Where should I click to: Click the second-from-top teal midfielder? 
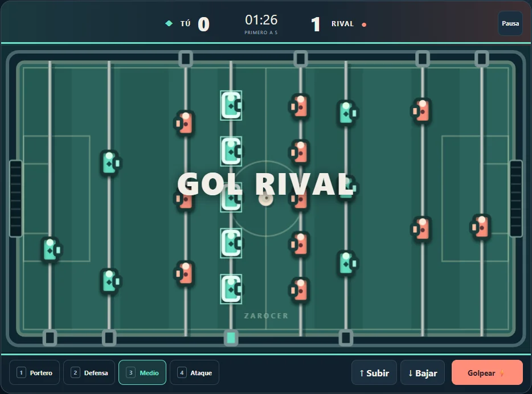pyautogui.click(x=231, y=151)
